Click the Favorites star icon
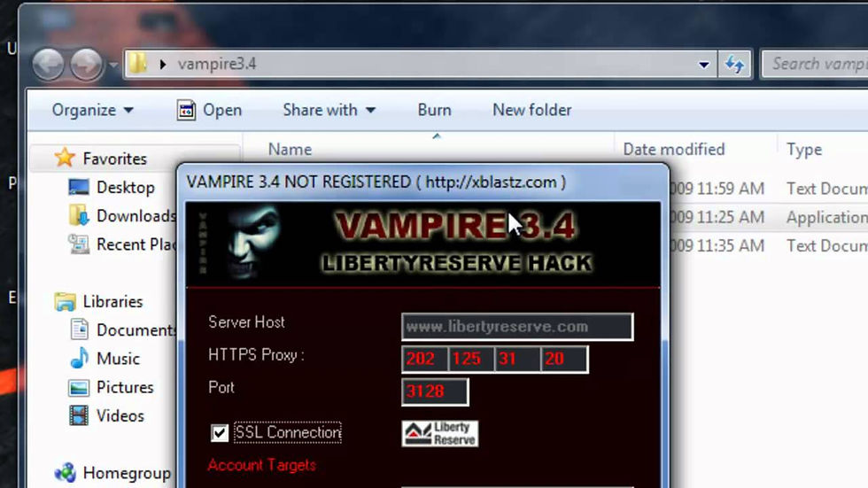 click(x=65, y=158)
